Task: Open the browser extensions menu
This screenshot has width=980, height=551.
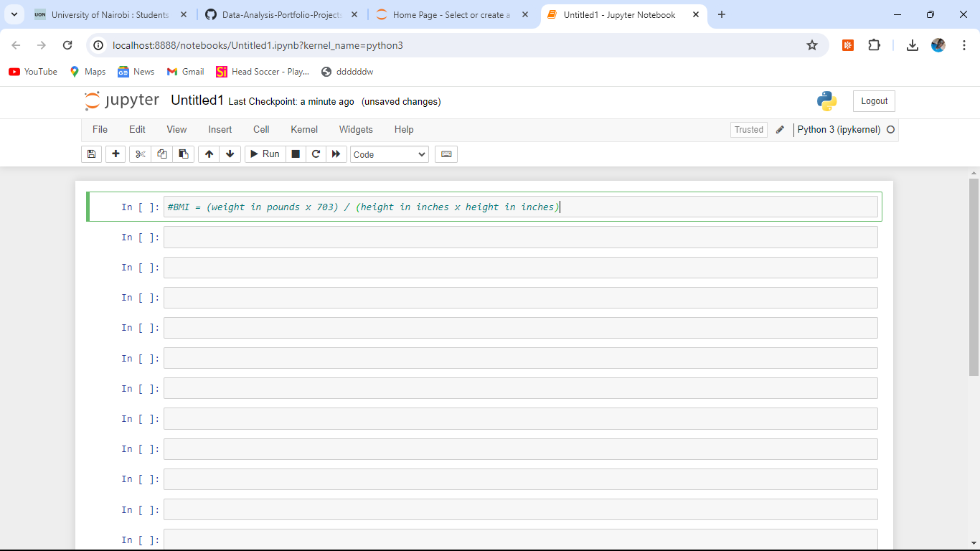Action: click(x=874, y=45)
